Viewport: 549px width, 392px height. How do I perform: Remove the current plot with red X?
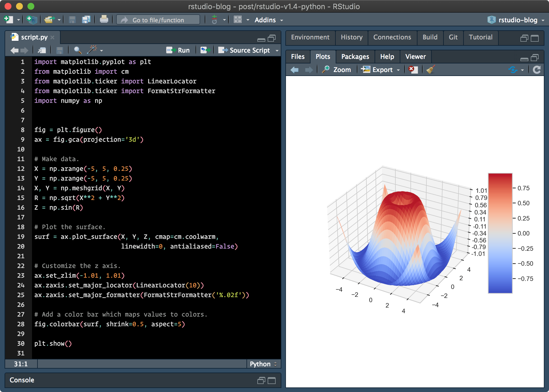pyautogui.click(x=413, y=69)
